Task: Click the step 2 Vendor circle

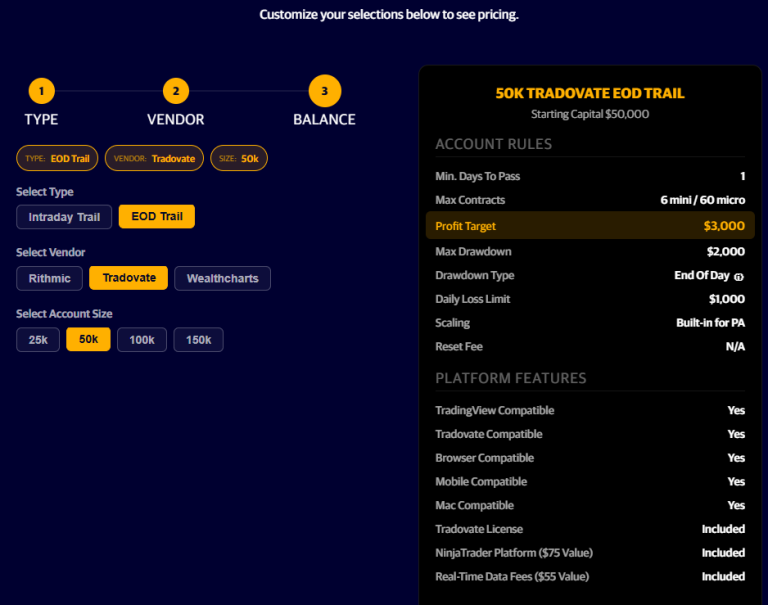Action: tap(176, 92)
